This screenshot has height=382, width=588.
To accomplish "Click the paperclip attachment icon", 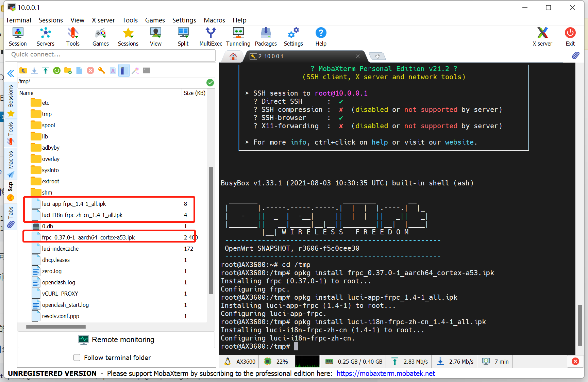I will click(x=575, y=55).
